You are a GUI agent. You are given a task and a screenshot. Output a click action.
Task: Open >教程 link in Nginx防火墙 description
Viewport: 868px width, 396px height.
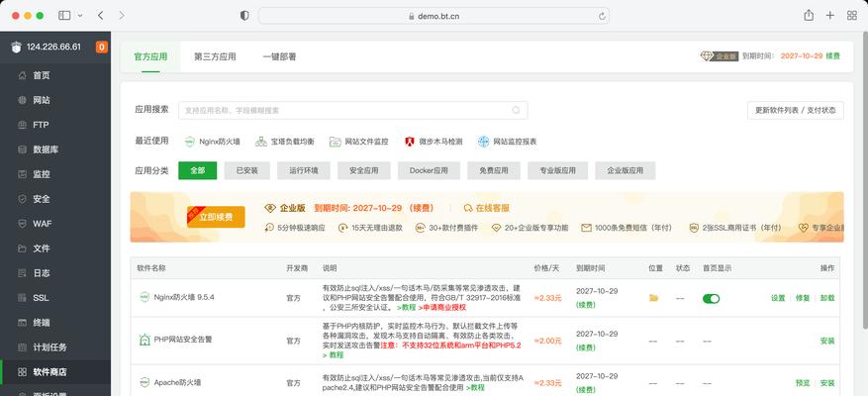407,307
